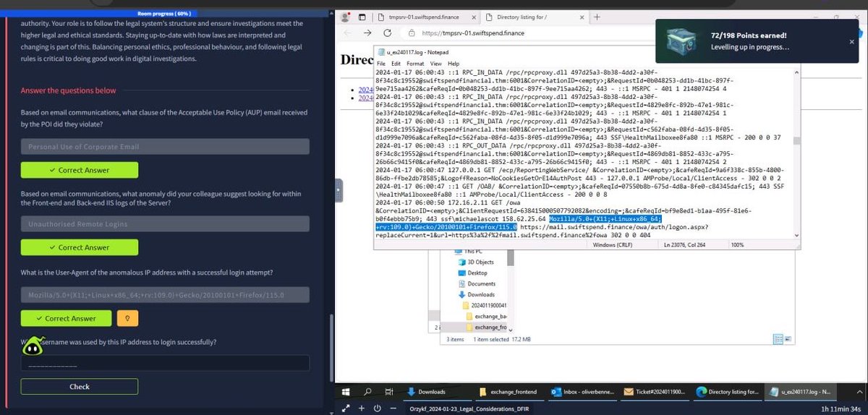Click the Personal Use of Corporate Email field

click(165, 147)
